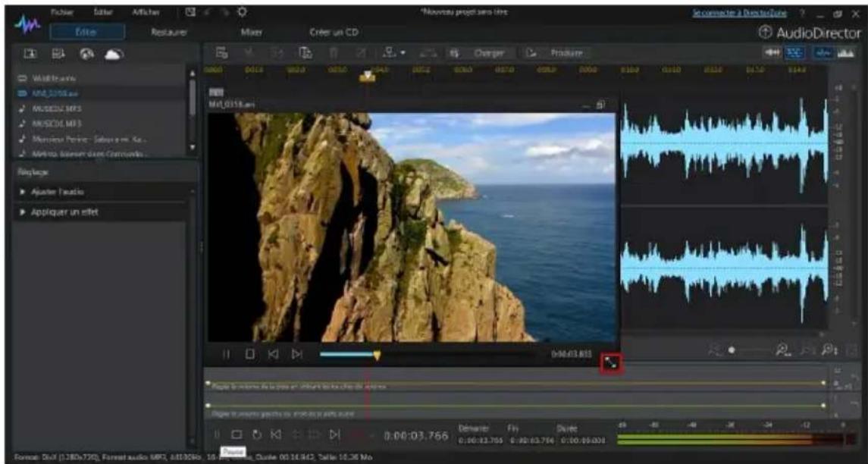
Task: Click the video preview seek bar
Action: pos(428,354)
